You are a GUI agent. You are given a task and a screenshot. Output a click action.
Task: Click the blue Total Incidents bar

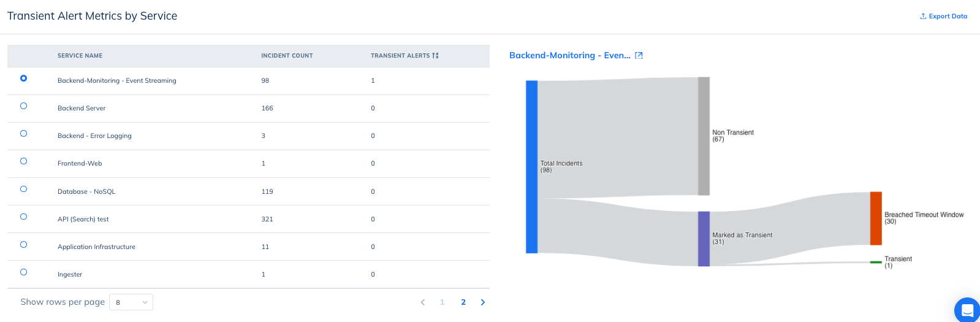531,167
